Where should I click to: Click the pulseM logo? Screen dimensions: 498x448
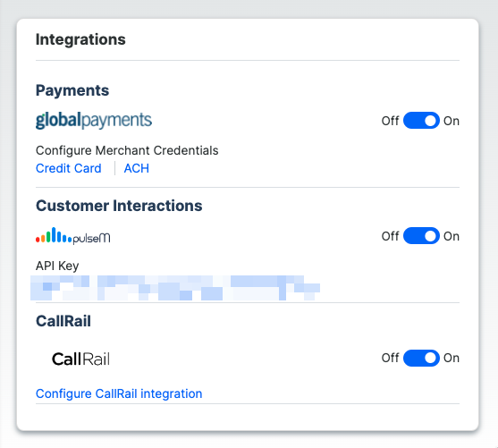click(x=73, y=236)
